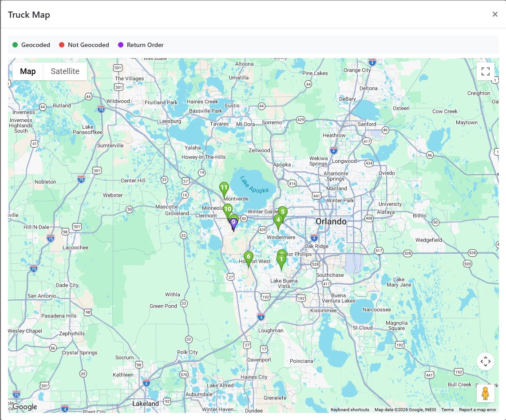Click The Villages label on the map

pyautogui.click(x=130, y=79)
